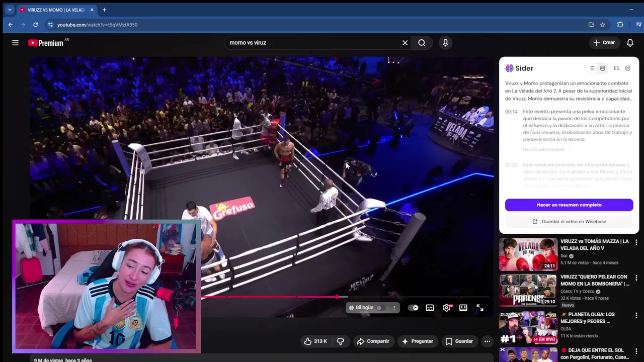The width and height of the screenshot is (644, 362).
Task: Start voice search with microphone
Action: tap(445, 43)
